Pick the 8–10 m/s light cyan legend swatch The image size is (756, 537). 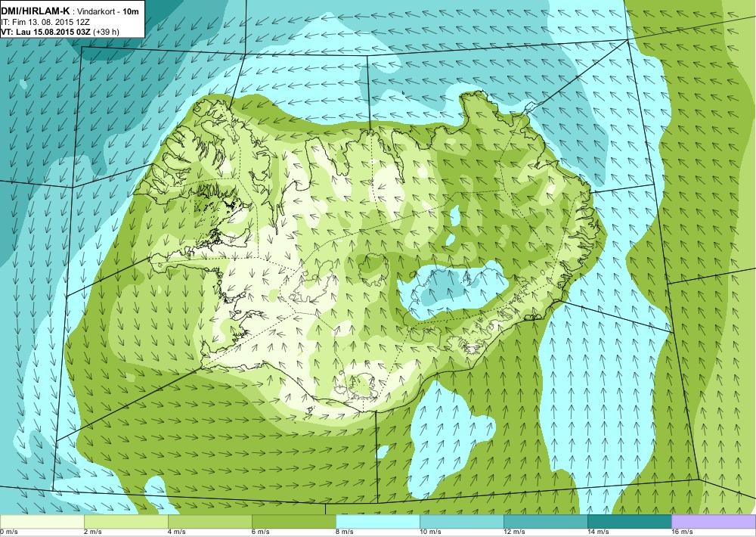click(x=377, y=522)
